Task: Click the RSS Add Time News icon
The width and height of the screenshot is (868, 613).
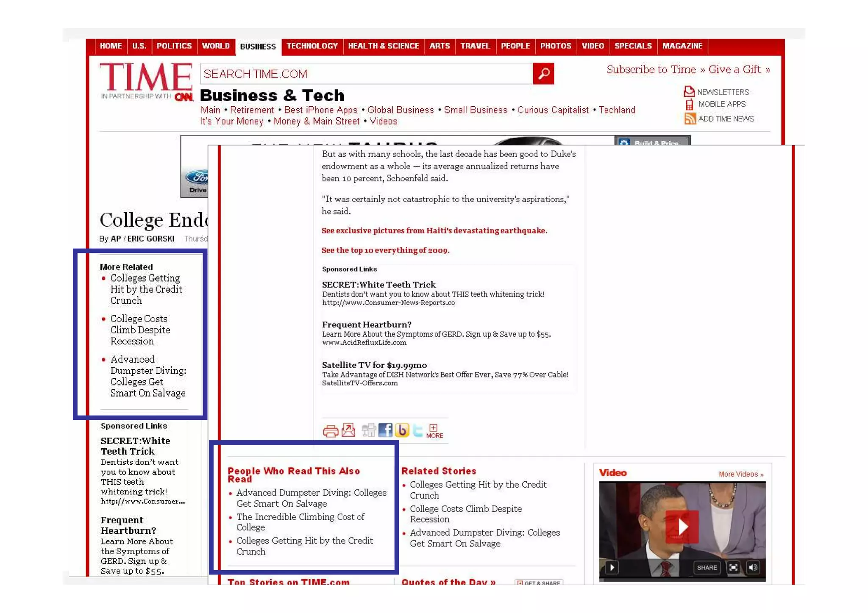Action: pyautogui.click(x=690, y=119)
